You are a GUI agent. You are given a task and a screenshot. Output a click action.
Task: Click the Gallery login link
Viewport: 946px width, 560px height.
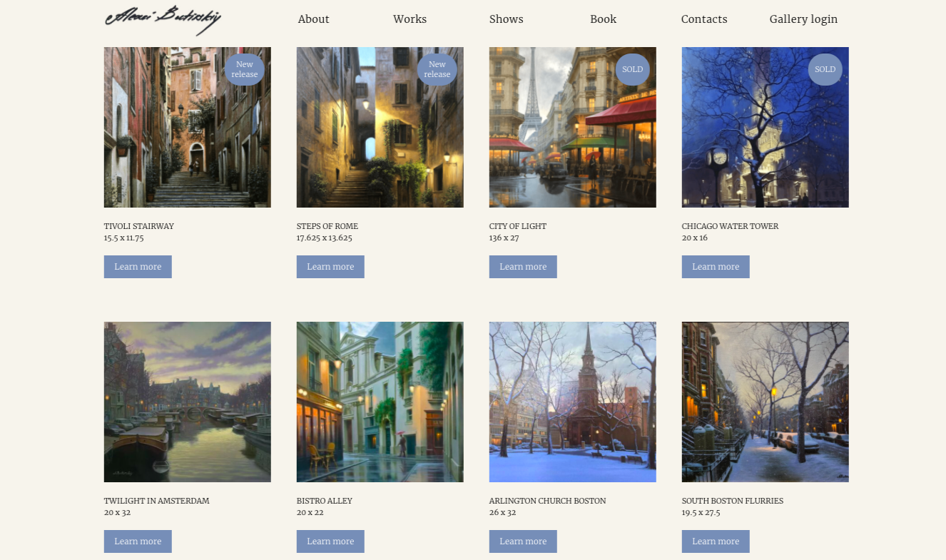803,19
